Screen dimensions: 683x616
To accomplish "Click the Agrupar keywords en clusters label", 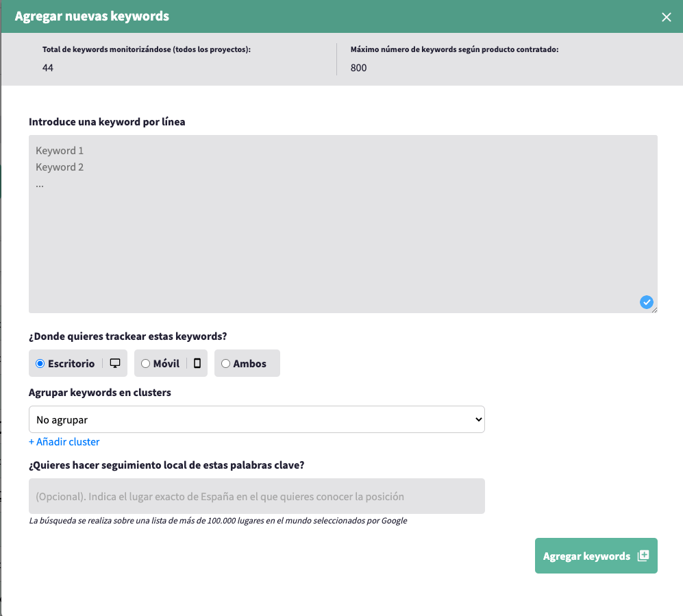I will (x=100, y=393).
